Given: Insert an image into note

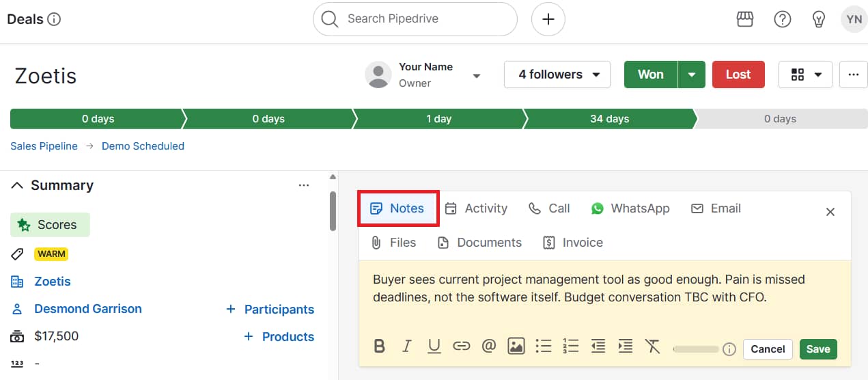Looking at the screenshot, I should tap(516, 347).
